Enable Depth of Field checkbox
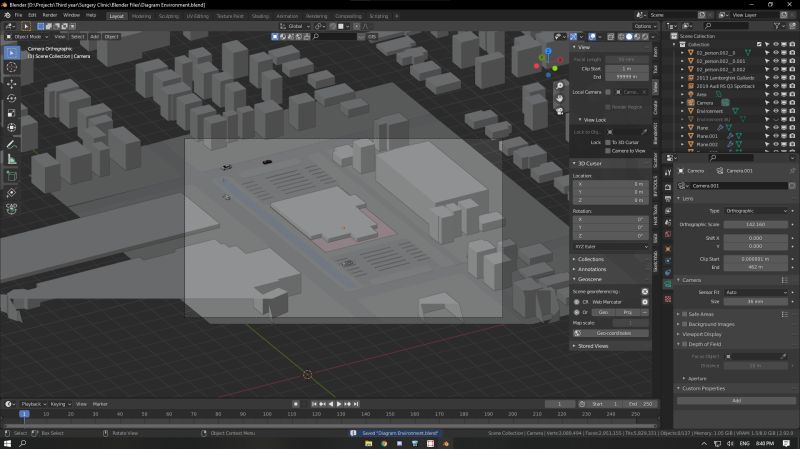The width and height of the screenshot is (800, 449). click(685, 344)
